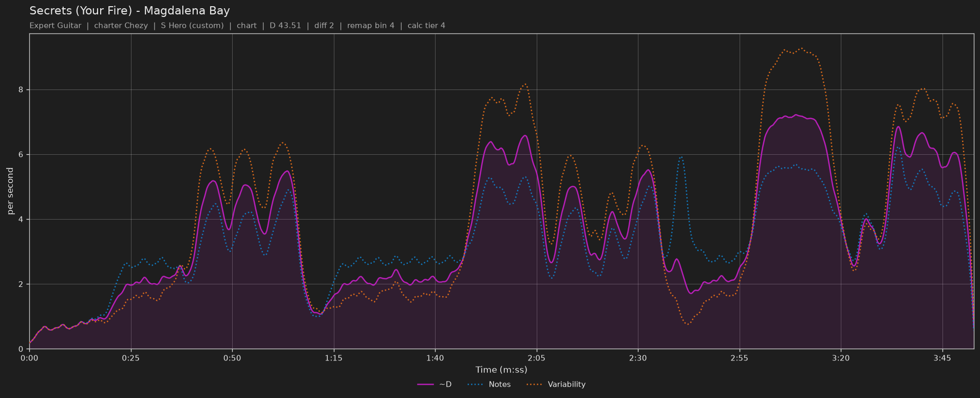
Task: Click the Notes legend dotted marker
Action: click(476, 384)
